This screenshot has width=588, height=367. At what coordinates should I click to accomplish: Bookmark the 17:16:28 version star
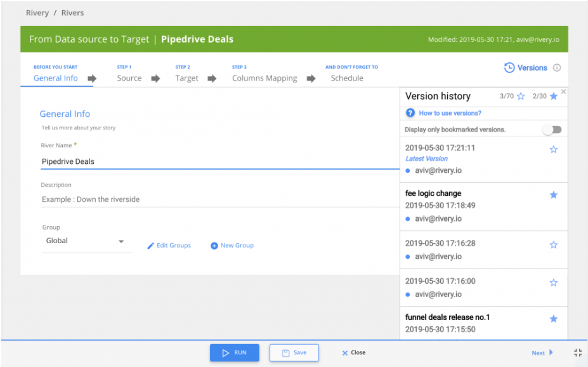(554, 245)
